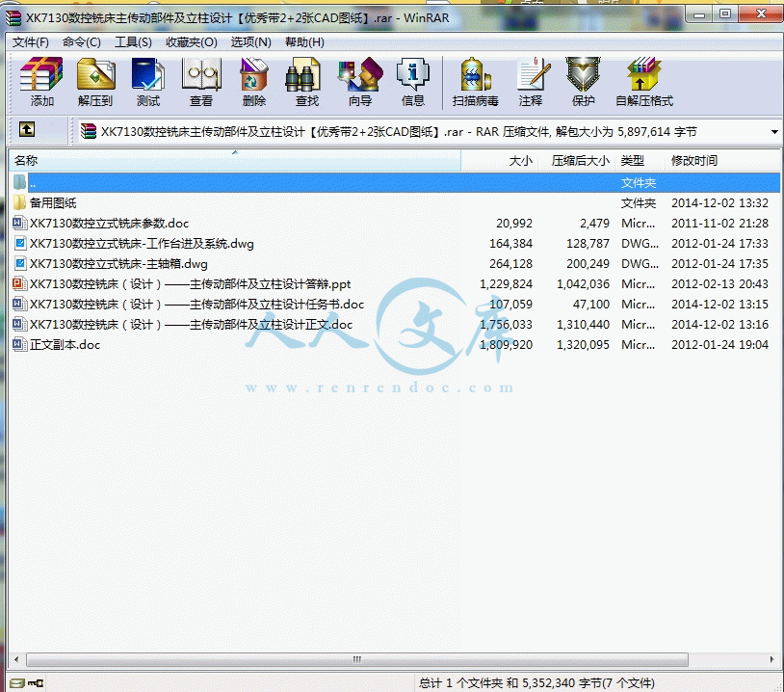Select the file XK7130数控立式铣床-主轴箱.dwg
This screenshot has height=692, width=784.
(x=118, y=264)
